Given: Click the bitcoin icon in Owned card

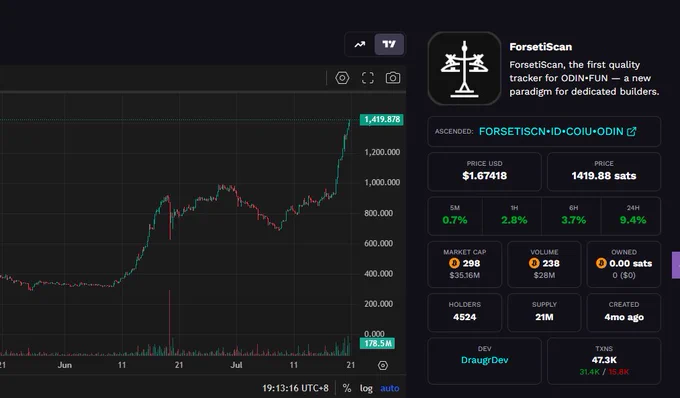Looking at the screenshot, I should [x=601, y=263].
